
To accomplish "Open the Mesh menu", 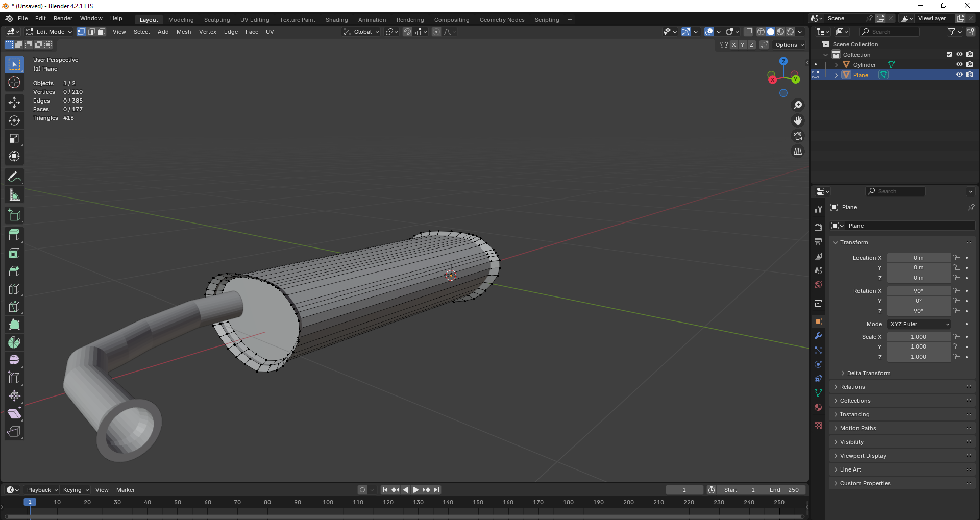I will coord(184,32).
